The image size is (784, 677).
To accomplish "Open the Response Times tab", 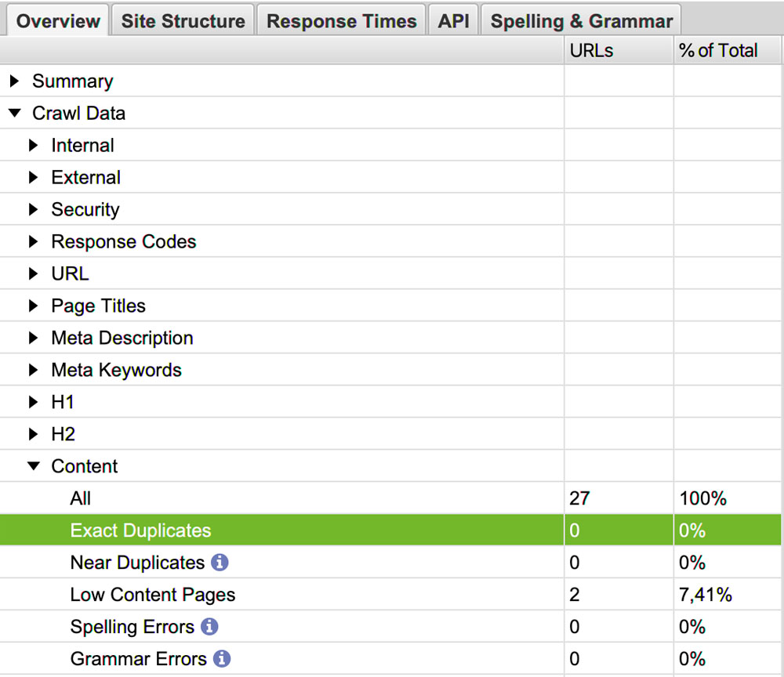I will [341, 21].
